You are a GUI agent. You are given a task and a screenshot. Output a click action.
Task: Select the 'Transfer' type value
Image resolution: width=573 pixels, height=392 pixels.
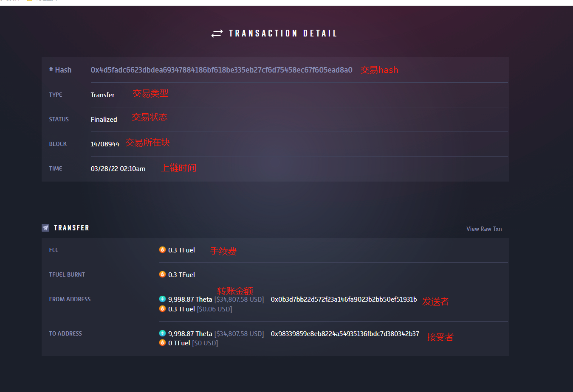coord(102,95)
